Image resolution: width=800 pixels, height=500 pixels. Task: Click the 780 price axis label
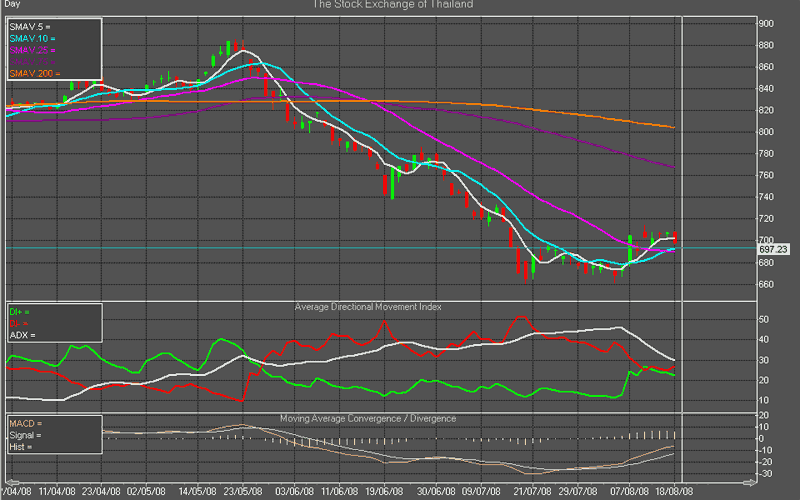(x=766, y=154)
